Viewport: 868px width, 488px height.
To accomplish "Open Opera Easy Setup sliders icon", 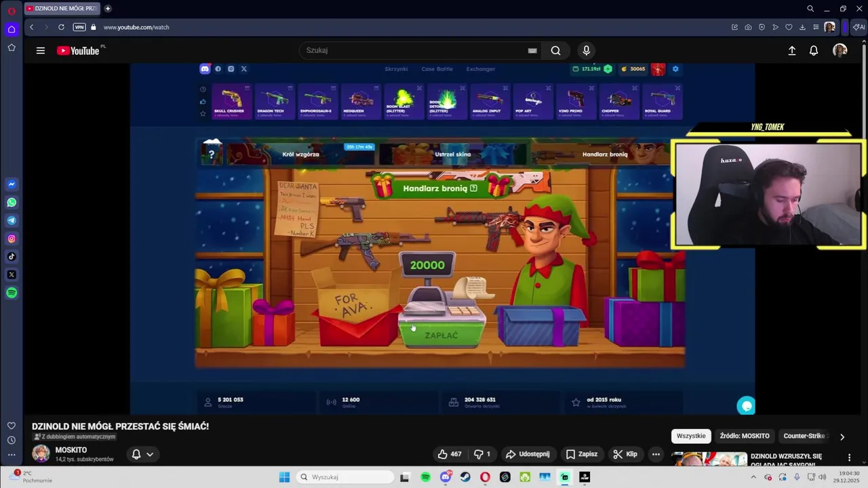I will coord(816,27).
